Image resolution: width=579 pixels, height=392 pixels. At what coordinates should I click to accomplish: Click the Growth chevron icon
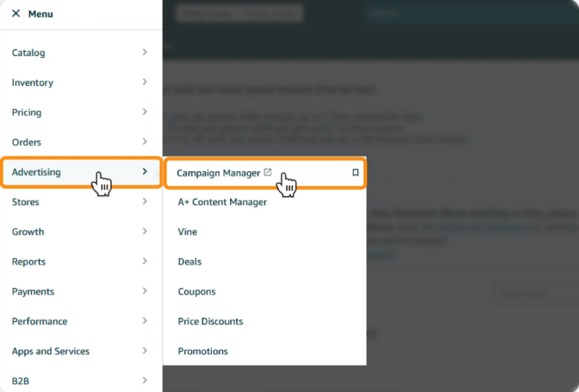(x=145, y=231)
